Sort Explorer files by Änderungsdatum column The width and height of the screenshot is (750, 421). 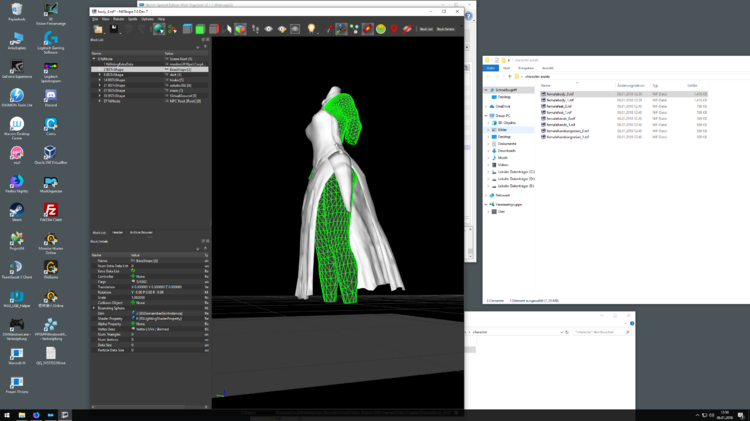[x=630, y=86]
